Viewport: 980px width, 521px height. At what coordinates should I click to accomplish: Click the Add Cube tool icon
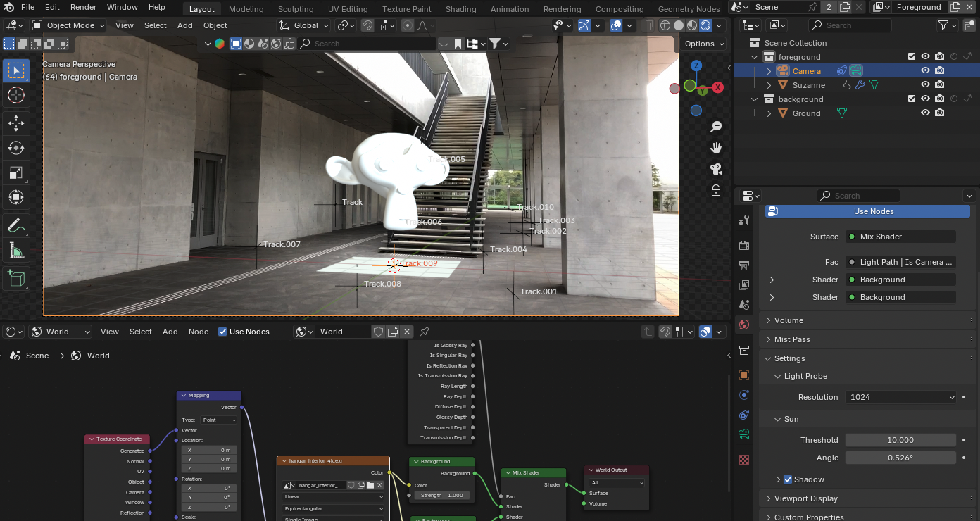(16, 278)
